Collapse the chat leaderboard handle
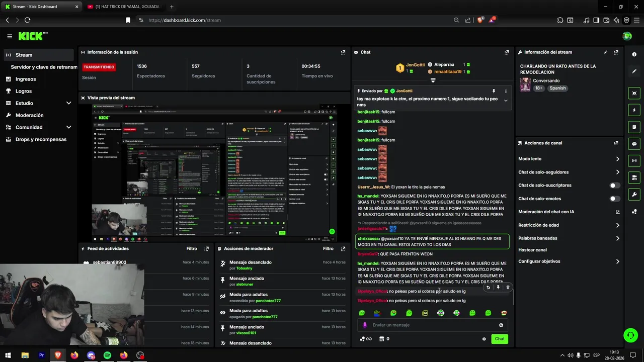 tap(433, 80)
